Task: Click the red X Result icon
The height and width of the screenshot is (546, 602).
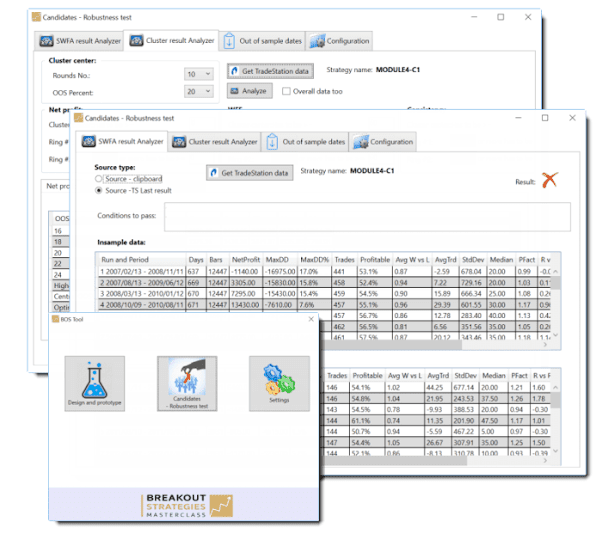Action: (x=549, y=180)
